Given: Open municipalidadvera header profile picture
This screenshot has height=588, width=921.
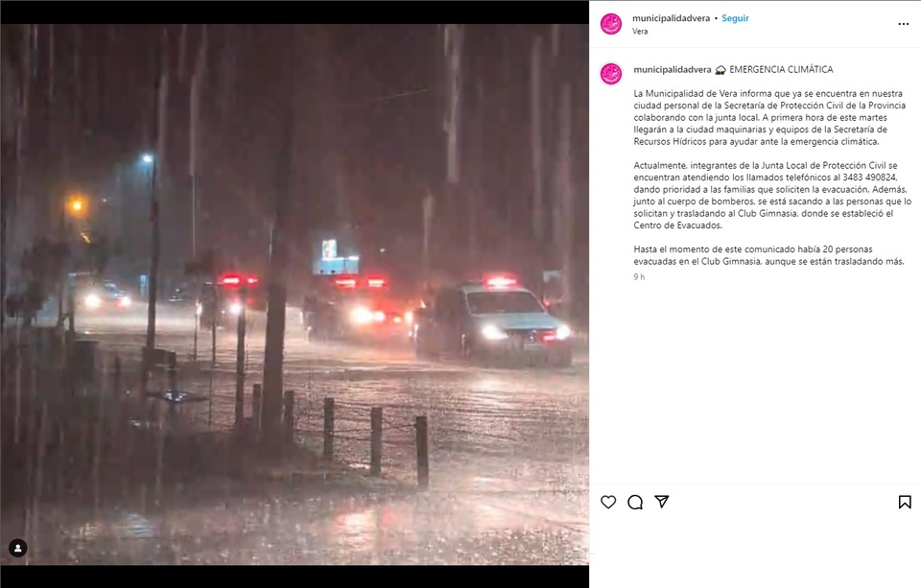Looking at the screenshot, I should coord(611,24).
